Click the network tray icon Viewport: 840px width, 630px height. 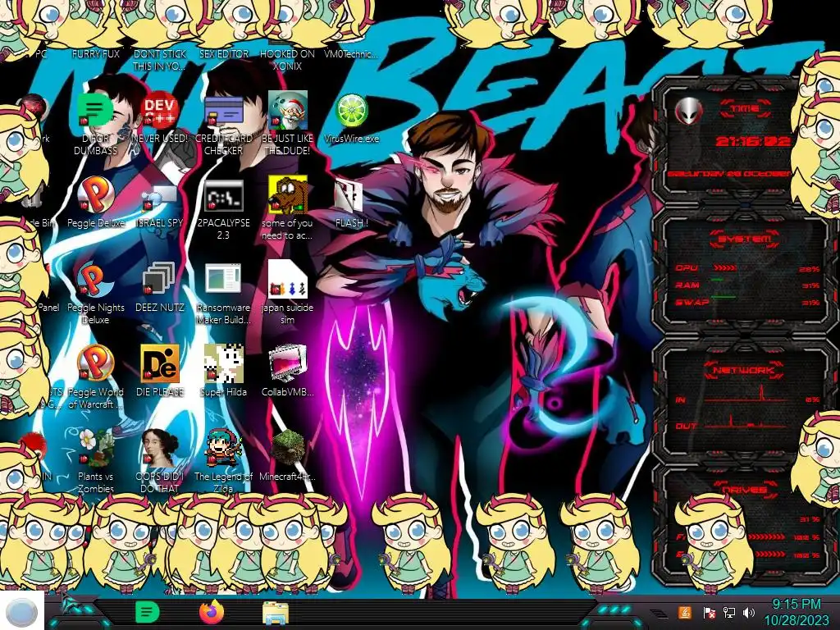click(x=729, y=612)
